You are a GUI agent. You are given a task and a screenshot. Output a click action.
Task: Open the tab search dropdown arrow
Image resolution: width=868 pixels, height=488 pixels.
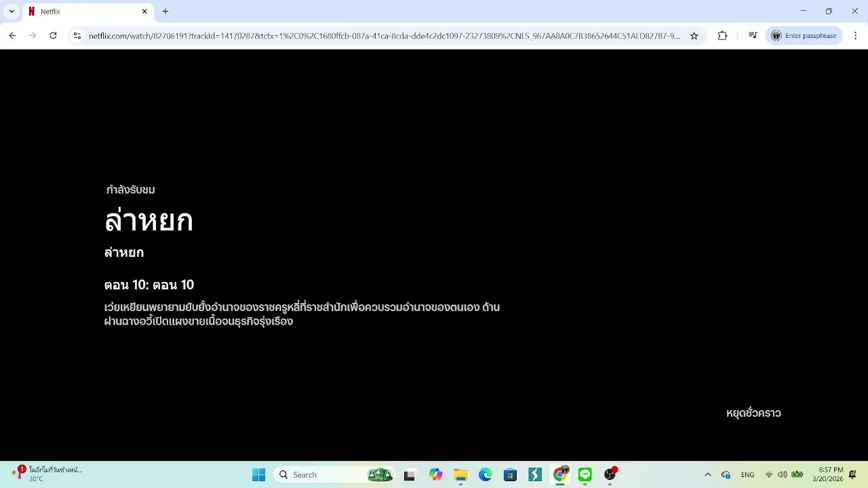(12, 12)
